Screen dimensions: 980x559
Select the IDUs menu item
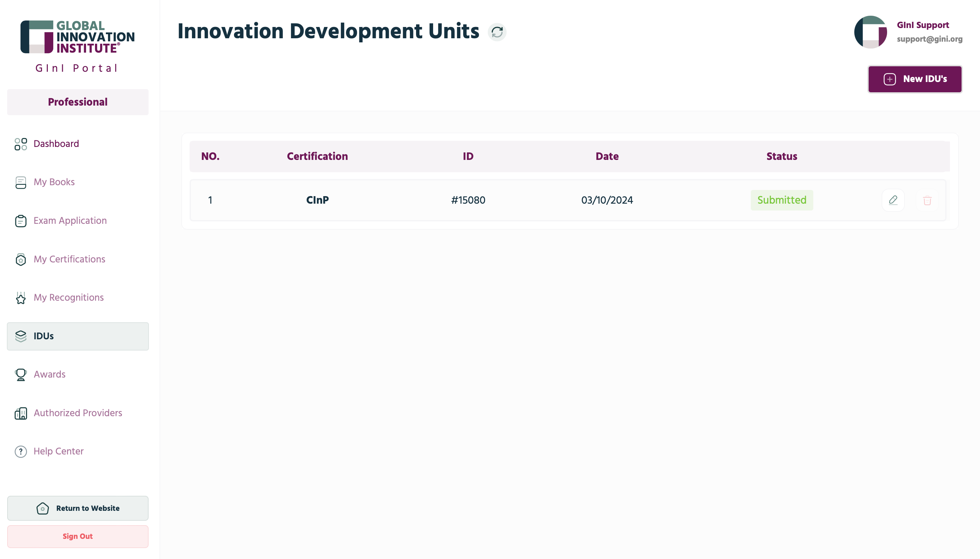click(x=78, y=336)
